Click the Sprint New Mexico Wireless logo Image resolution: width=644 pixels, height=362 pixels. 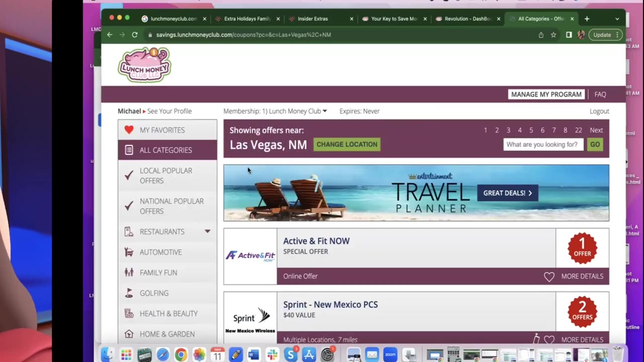click(250, 319)
